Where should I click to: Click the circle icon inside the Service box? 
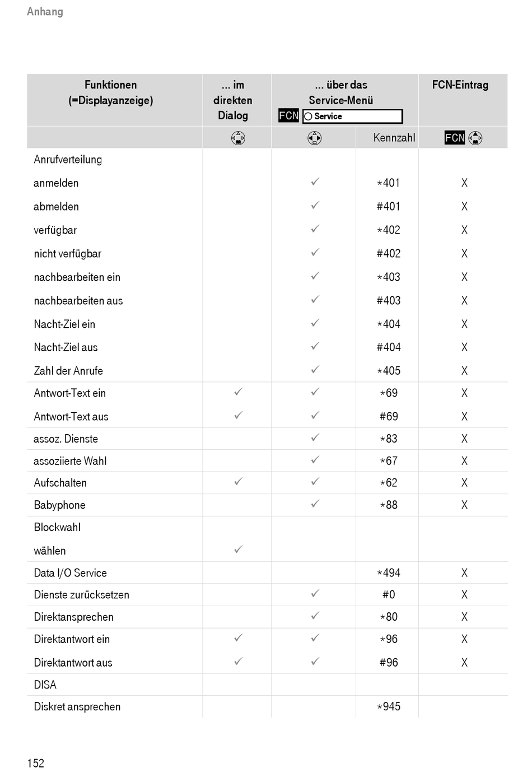[x=308, y=117]
